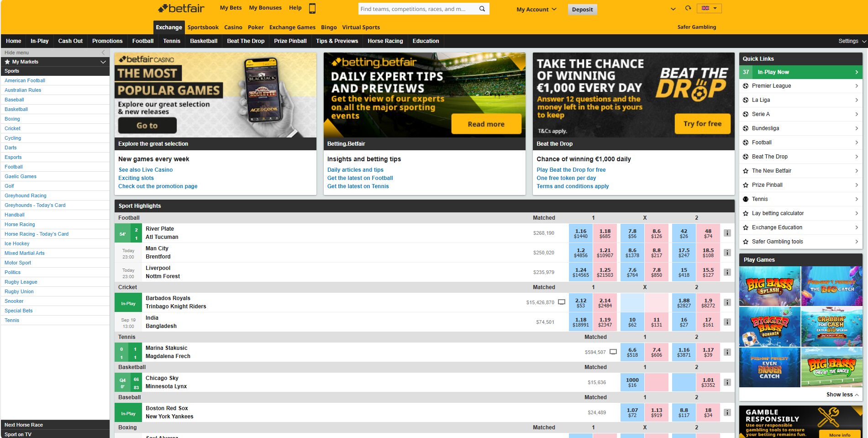Click the refresh icon in header
This screenshot has width=868, height=438.
pos(688,8)
